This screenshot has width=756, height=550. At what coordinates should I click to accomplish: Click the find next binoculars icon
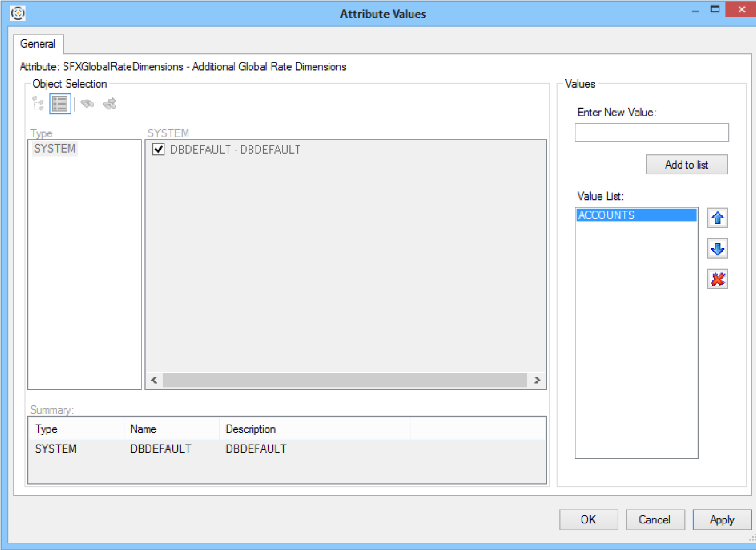pyautogui.click(x=109, y=104)
